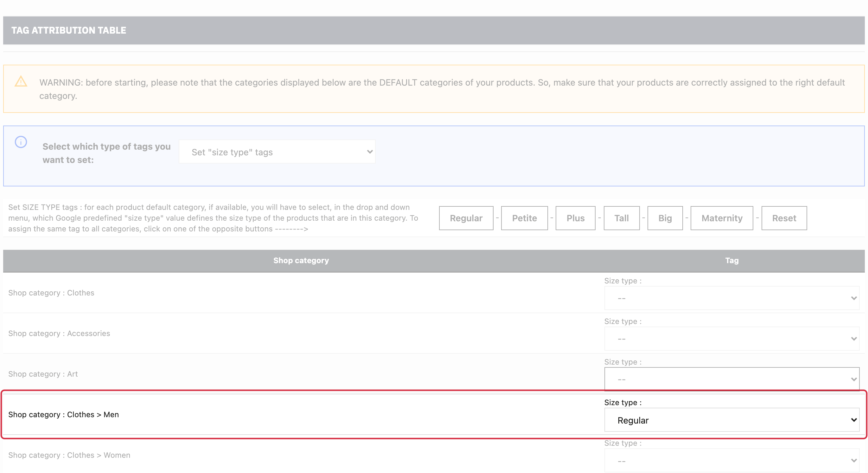Click the Shop category column header
The width and height of the screenshot is (868, 473).
301,261
